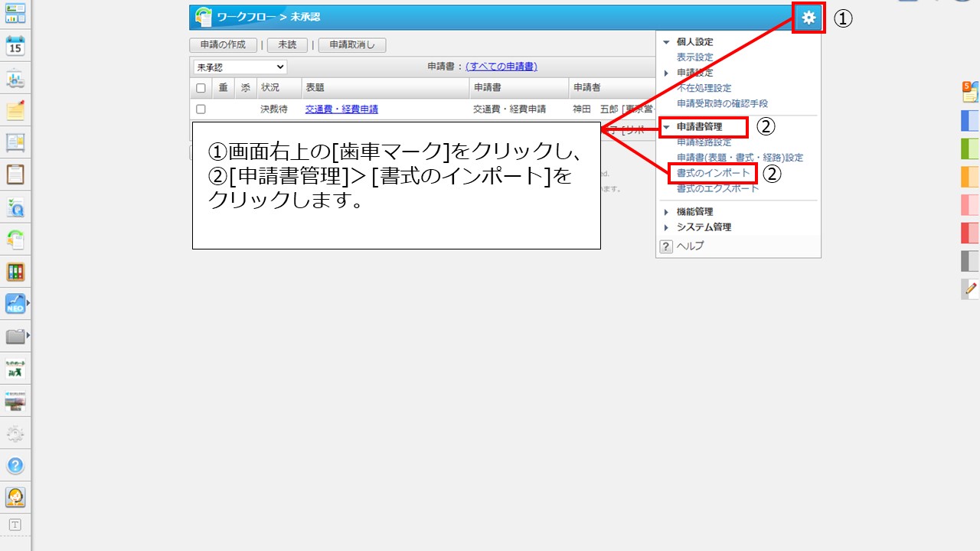Click the operator headset icon in the sidebar

tap(15, 497)
